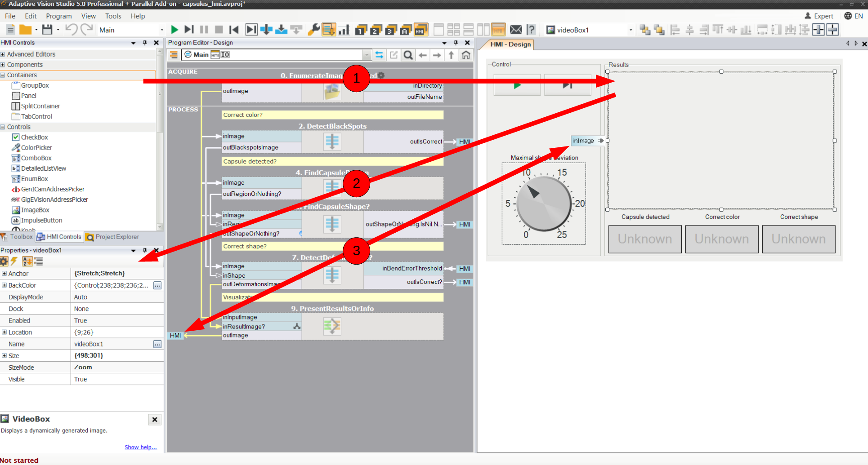Click the Step Into blue arrow icon
The width and height of the screenshot is (868, 465).
[266, 30]
